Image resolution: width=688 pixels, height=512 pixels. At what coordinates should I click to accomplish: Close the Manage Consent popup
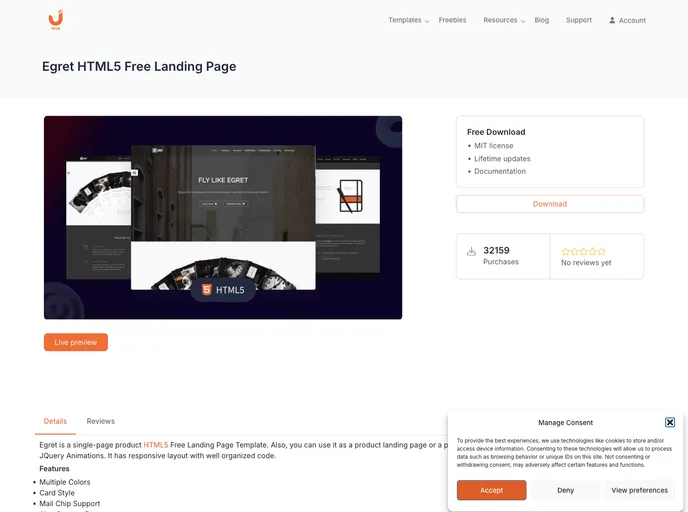pos(670,422)
